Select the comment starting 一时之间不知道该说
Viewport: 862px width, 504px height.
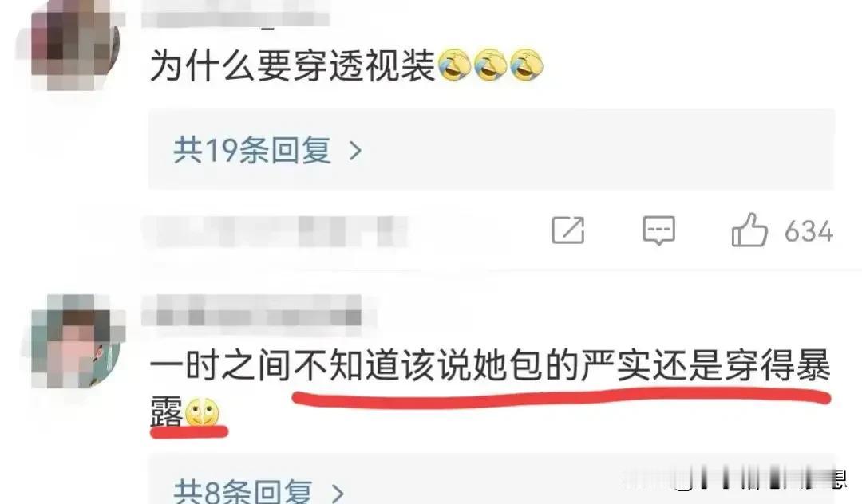(489, 385)
